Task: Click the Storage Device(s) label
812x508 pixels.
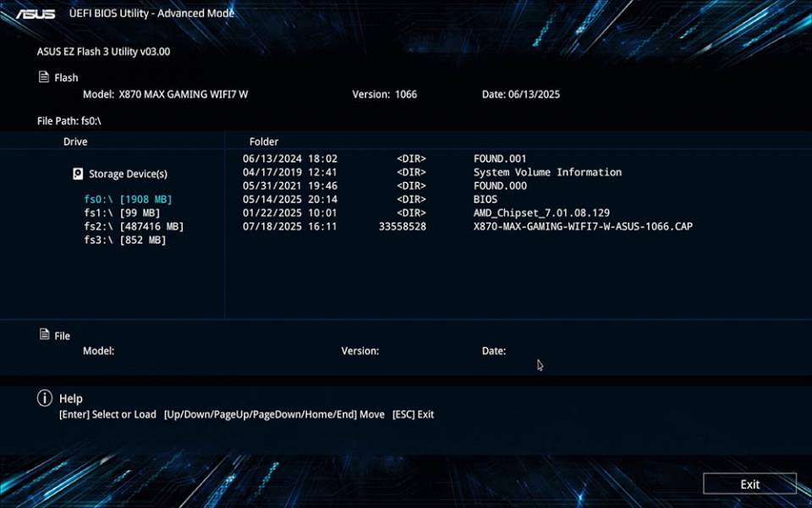Action: (x=128, y=174)
